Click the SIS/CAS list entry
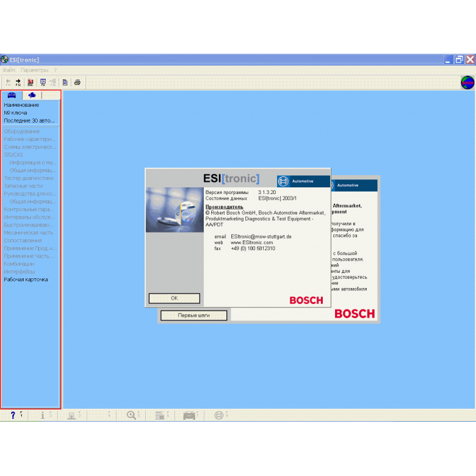Screen dimensions: 476x476 tap(13, 155)
